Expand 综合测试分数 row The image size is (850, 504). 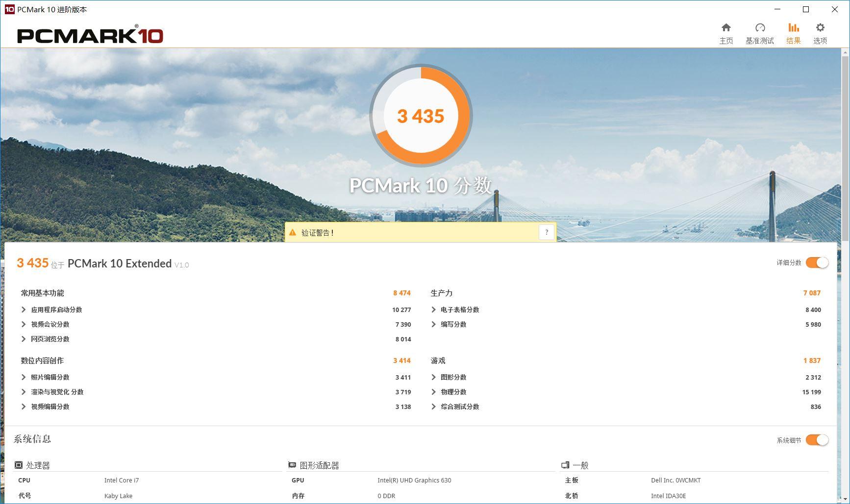click(433, 407)
